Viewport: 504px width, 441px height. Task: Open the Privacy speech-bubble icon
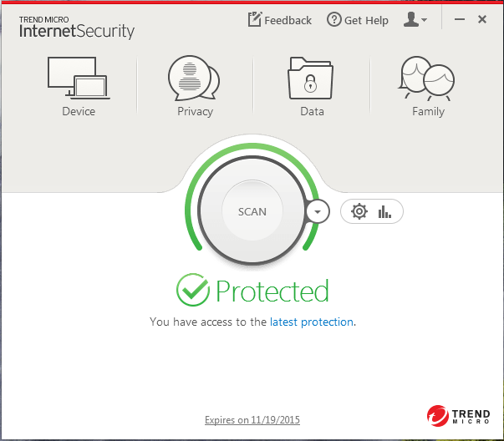(x=194, y=78)
